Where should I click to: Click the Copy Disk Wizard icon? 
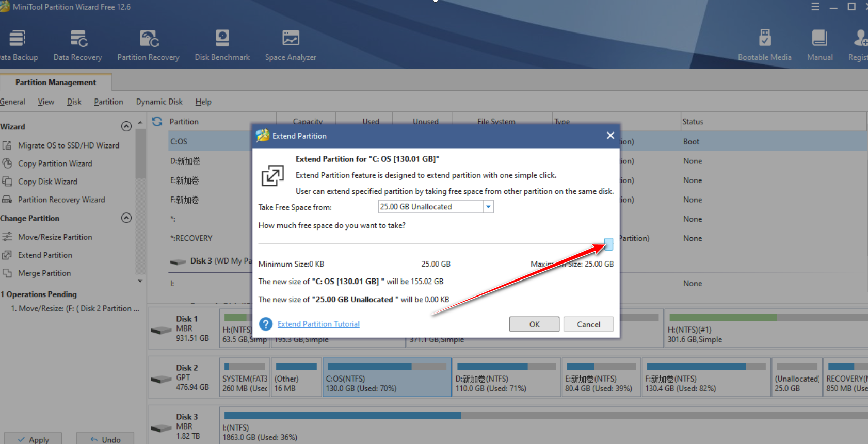(7, 182)
